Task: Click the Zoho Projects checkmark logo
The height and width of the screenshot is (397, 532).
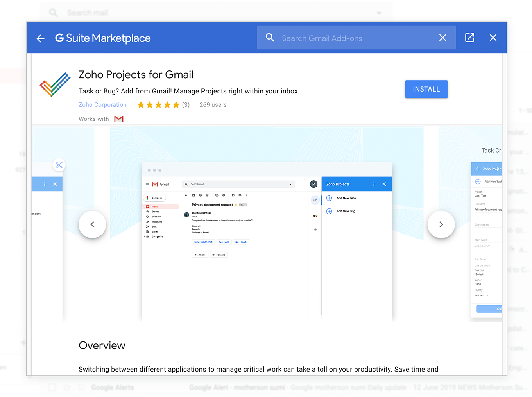Action: (54, 84)
